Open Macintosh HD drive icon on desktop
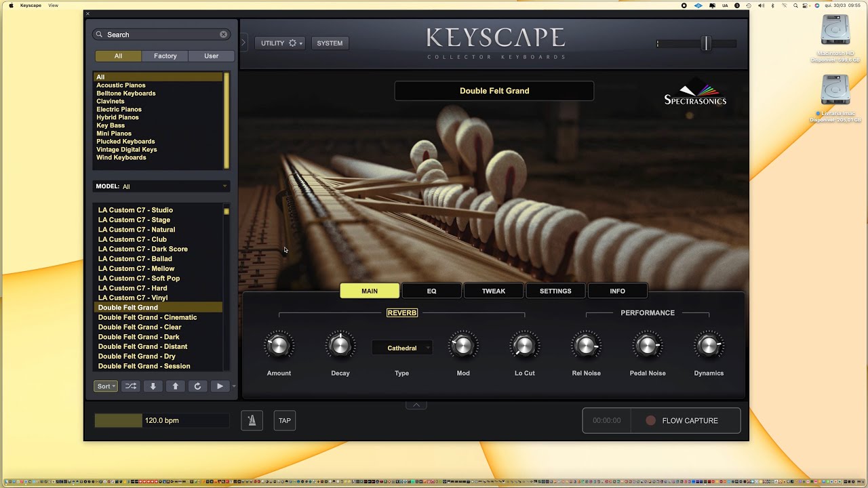 coord(835,30)
